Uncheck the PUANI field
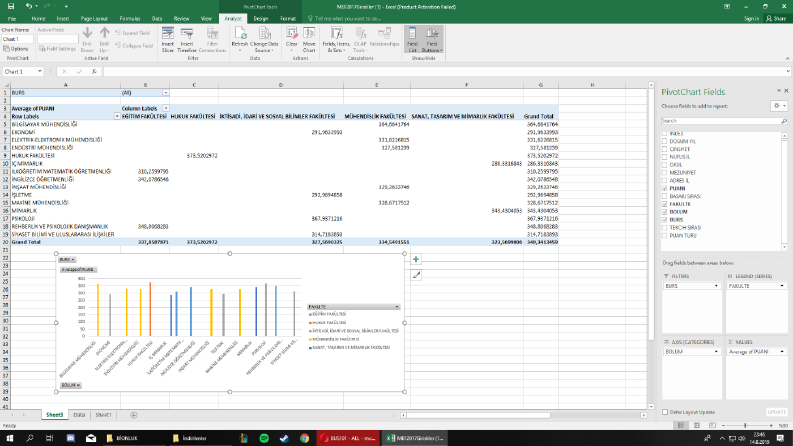This screenshot has height=446, width=793. point(665,188)
